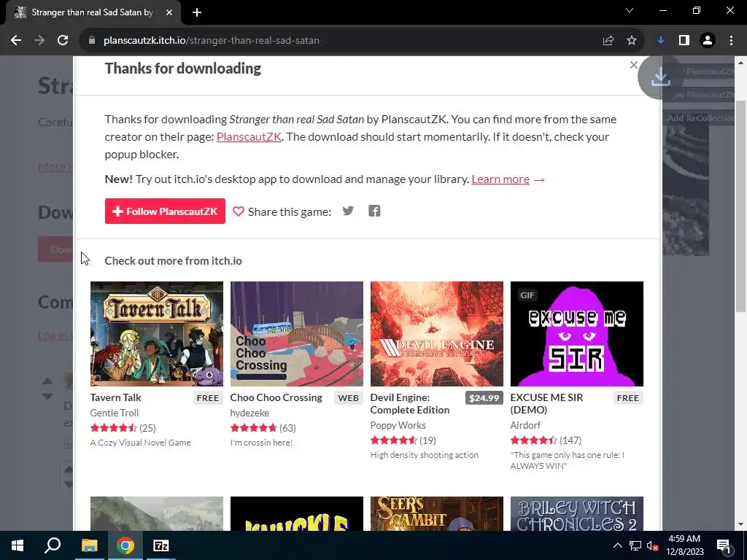Screen dimensions: 747x560
Task: Open the Chrome profile menu
Action: click(x=708, y=41)
